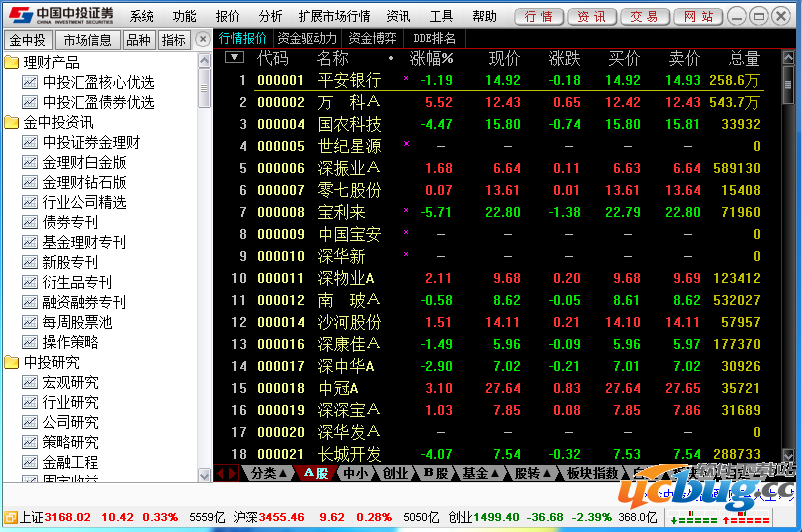Click the chart icon beside 策略研究

(x=30, y=442)
